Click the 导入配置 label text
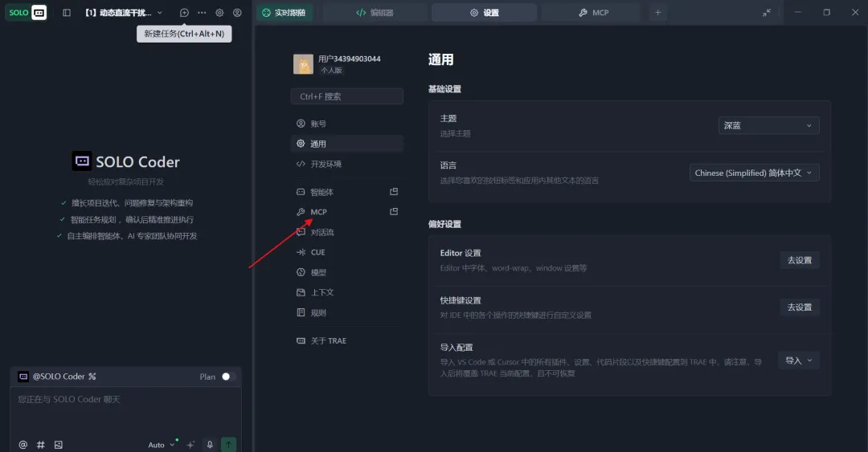 click(x=457, y=348)
